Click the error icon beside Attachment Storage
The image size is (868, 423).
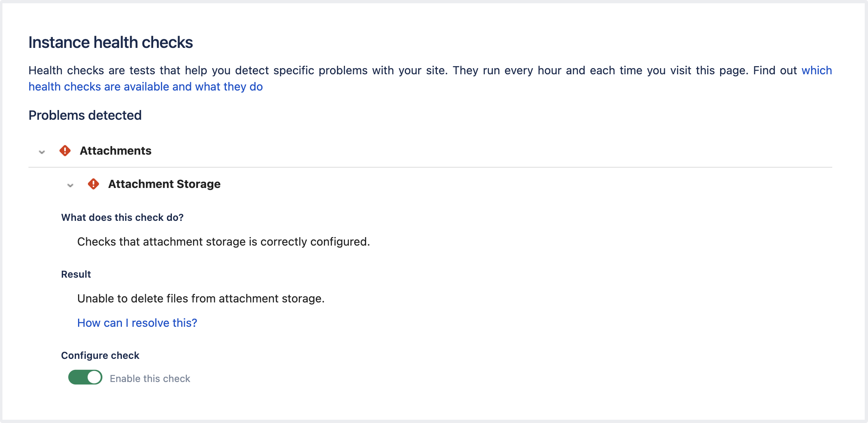tap(93, 184)
